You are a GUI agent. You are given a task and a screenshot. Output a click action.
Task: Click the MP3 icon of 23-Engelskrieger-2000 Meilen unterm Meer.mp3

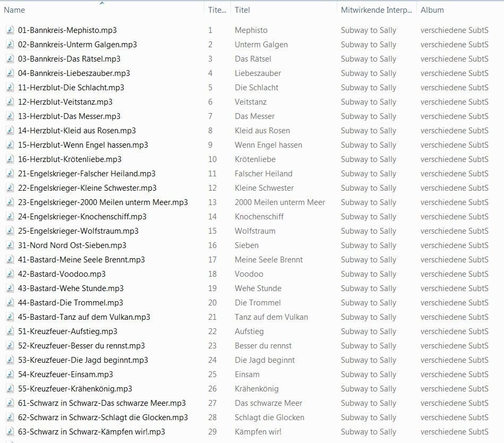(10, 202)
